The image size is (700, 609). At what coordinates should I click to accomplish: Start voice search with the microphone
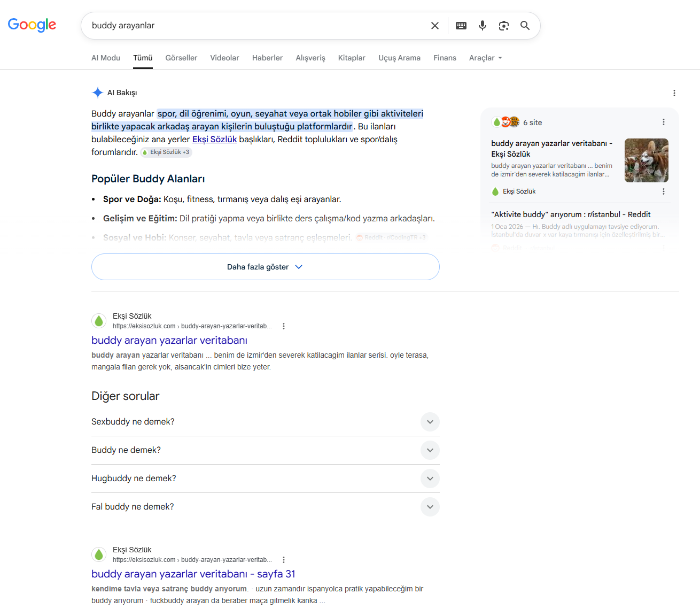(x=483, y=26)
